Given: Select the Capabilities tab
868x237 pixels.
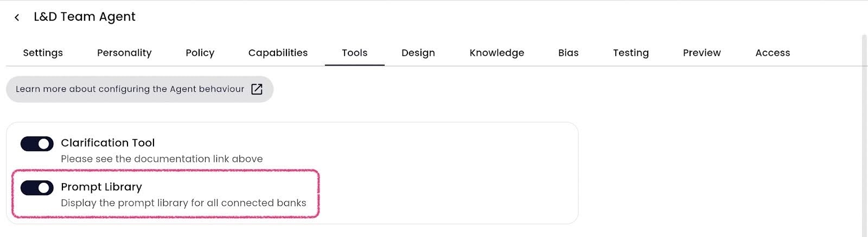Looking at the screenshot, I should point(278,53).
